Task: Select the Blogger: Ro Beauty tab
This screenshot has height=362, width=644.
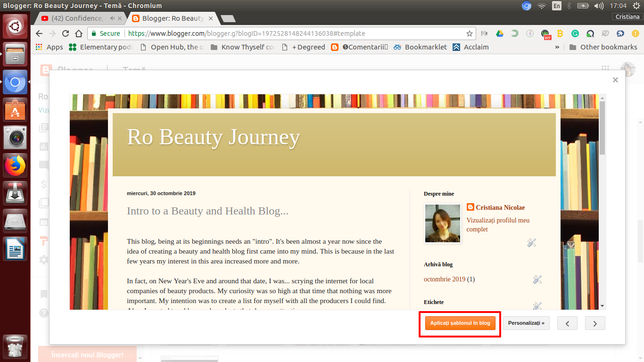Action: tap(173, 18)
